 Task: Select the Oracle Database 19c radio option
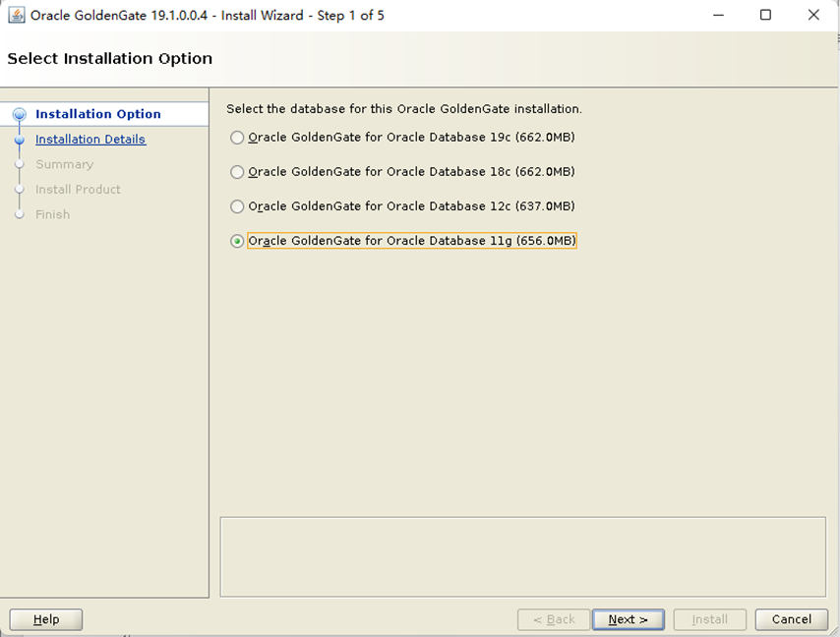[237, 138]
